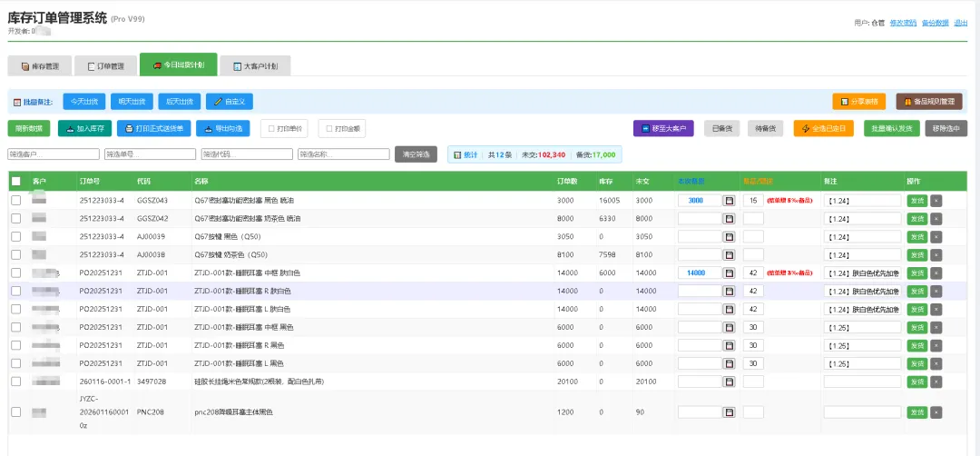Click 发货 button in GGSZ042 row

click(x=916, y=219)
